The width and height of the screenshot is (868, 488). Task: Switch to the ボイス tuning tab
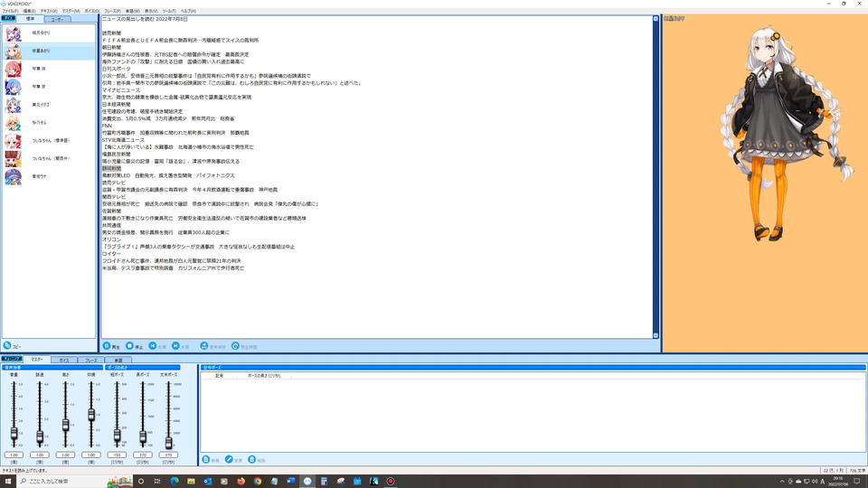[x=63, y=361]
